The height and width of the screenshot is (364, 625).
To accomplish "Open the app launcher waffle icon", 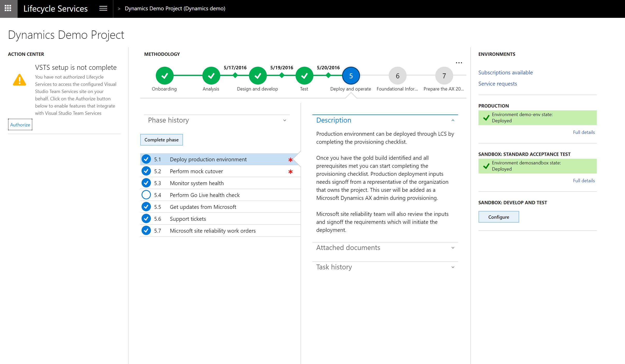I will click(8, 9).
